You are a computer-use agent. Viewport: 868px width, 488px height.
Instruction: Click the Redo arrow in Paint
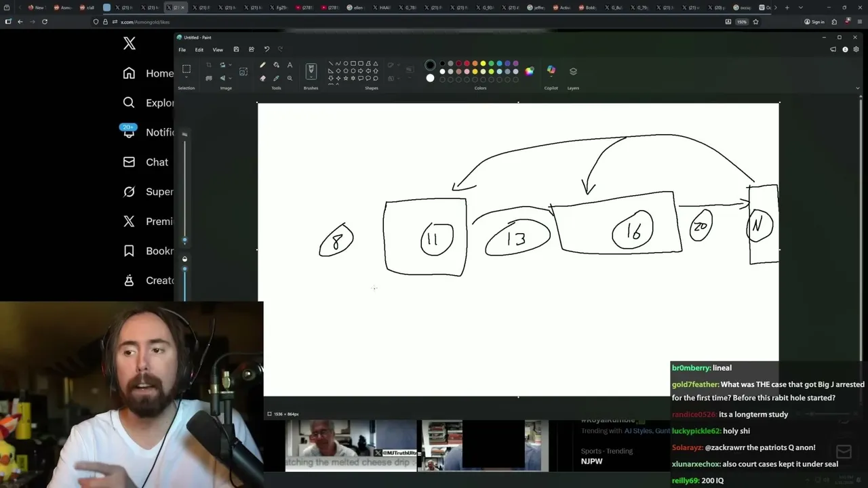click(x=280, y=49)
